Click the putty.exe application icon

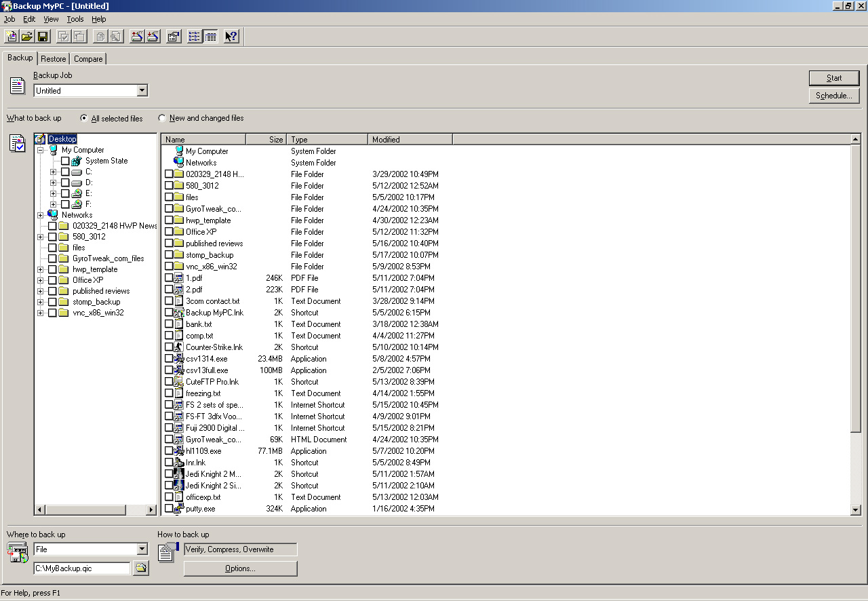[x=179, y=509]
